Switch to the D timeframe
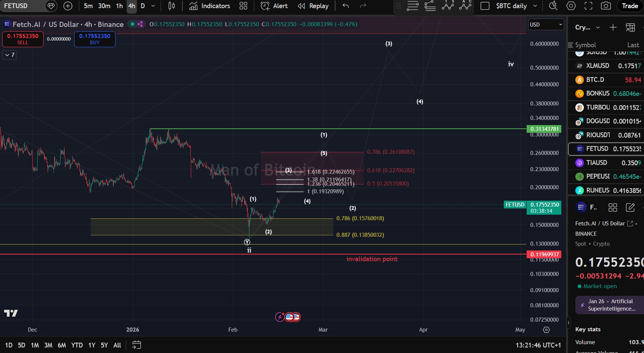The height and width of the screenshot is (353, 644). pos(143,6)
